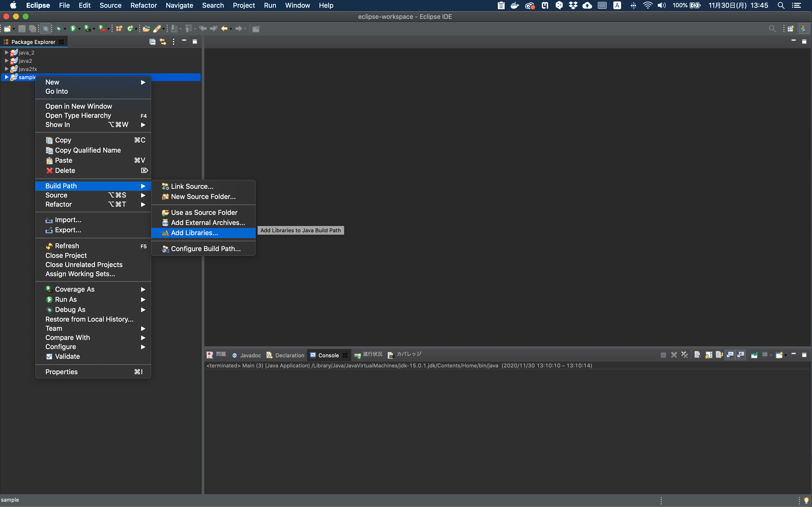
Task: Click New Java Package icon in toolbar
Action: point(119,29)
